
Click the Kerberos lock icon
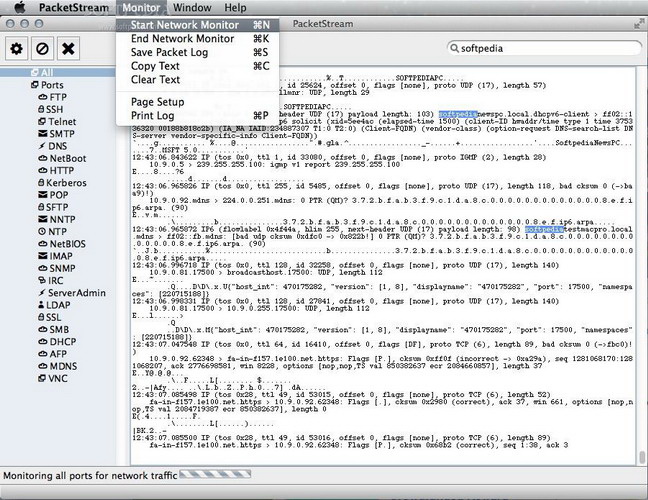click(x=41, y=182)
